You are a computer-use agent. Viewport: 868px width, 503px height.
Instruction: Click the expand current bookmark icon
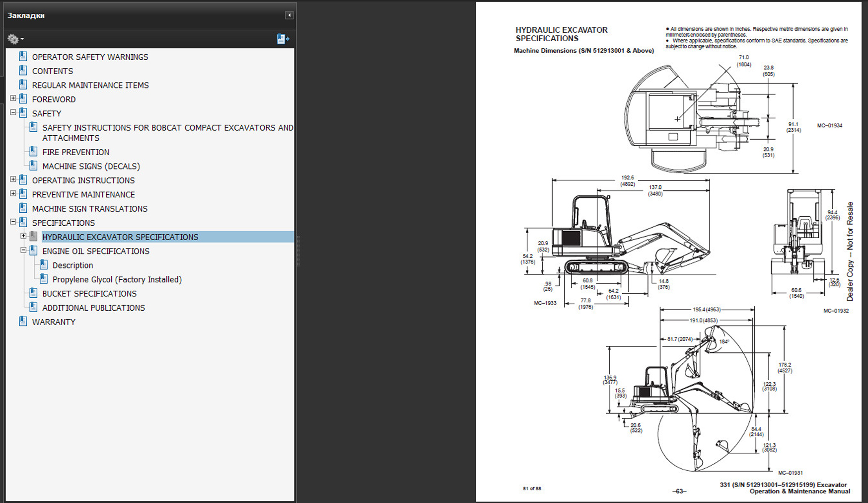click(x=283, y=39)
